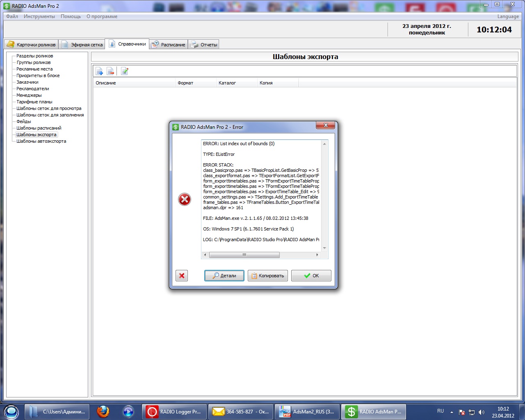The height and width of the screenshot is (420, 525).
Task: Select Менеджеры in the tree
Action: (29, 95)
